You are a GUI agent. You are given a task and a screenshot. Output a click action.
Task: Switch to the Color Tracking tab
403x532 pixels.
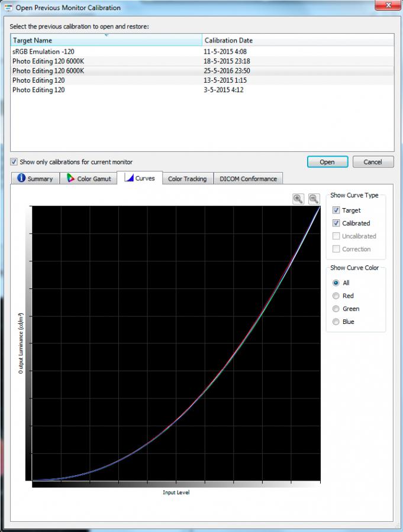(188, 179)
